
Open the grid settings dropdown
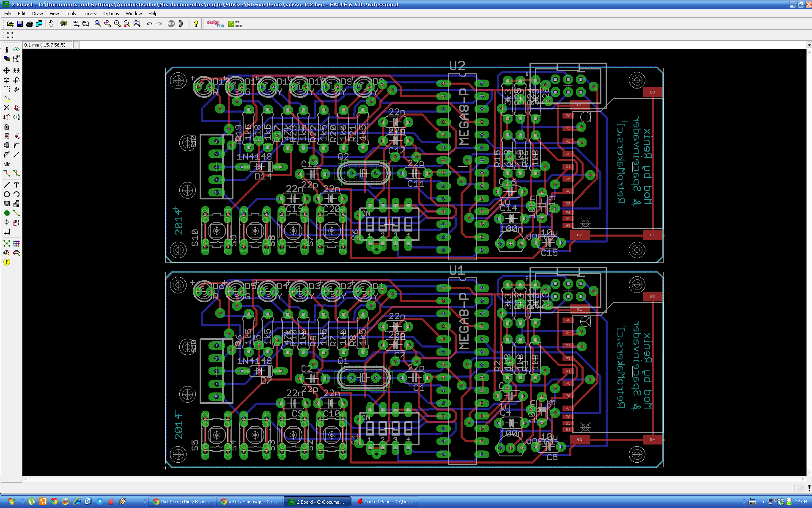click(10, 35)
